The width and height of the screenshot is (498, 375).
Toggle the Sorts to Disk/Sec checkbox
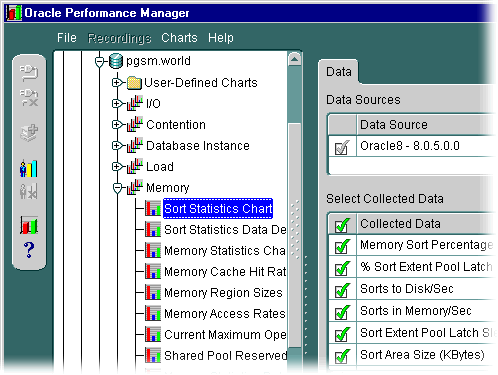tap(342, 290)
